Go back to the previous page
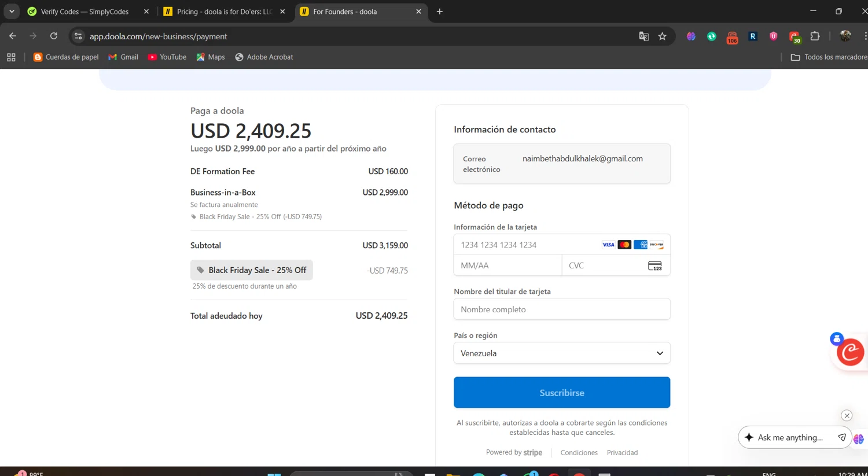The image size is (868, 476). pyautogui.click(x=13, y=36)
